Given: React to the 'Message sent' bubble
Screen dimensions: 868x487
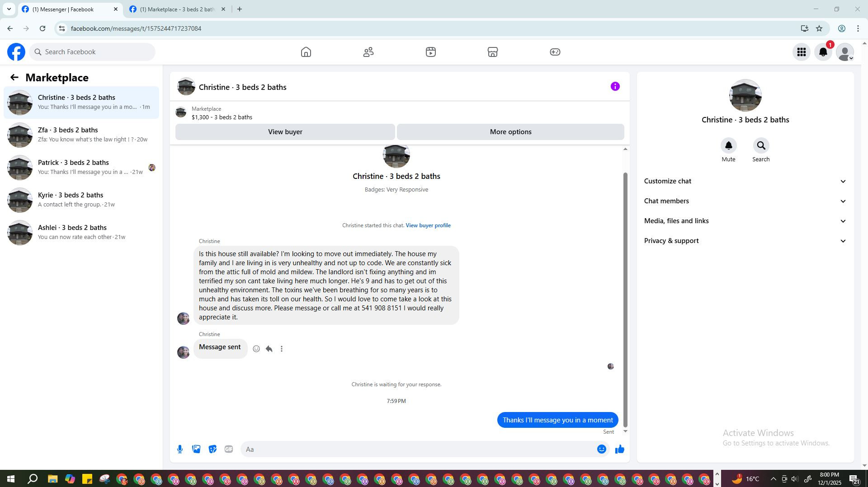Looking at the screenshot, I should (x=256, y=349).
